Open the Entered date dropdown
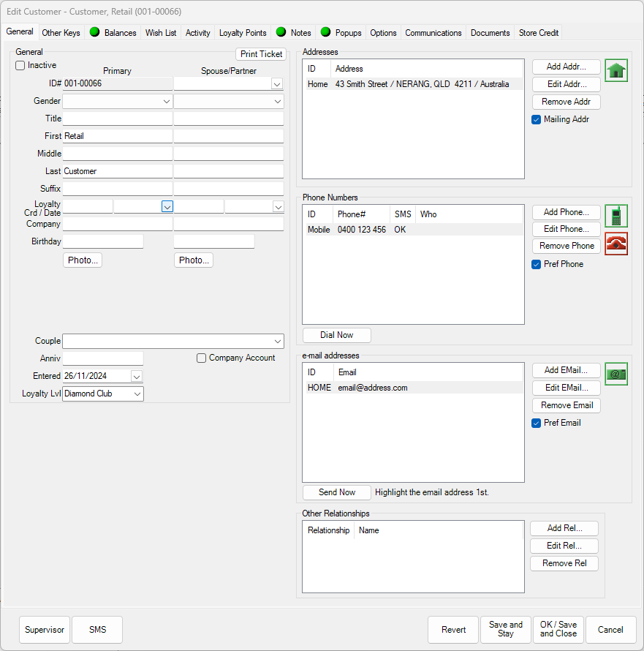This screenshot has height=651, width=644. pyautogui.click(x=137, y=376)
